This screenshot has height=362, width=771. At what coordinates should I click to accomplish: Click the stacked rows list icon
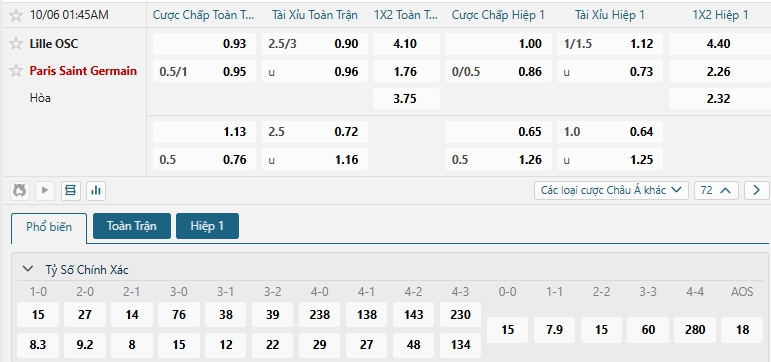point(71,190)
